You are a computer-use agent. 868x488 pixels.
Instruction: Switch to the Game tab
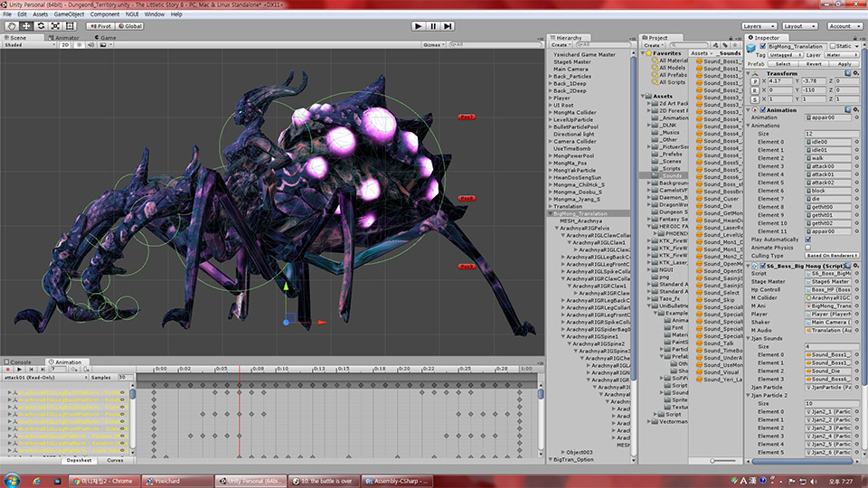tap(105, 38)
